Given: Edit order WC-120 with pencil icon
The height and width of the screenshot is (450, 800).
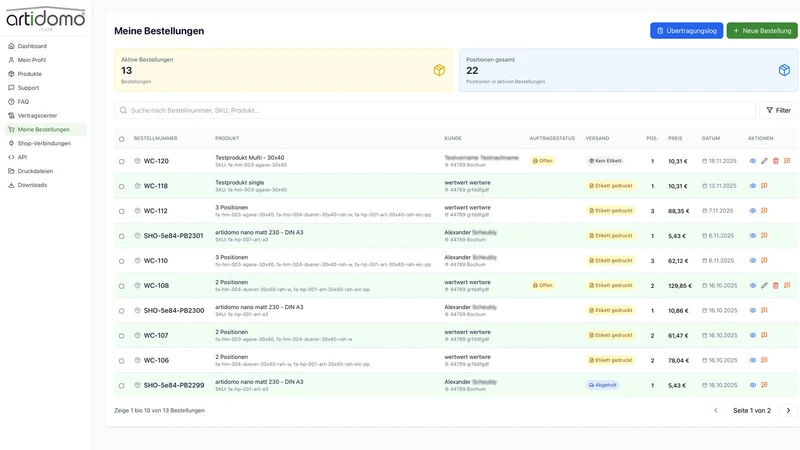Looking at the screenshot, I should click(x=764, y=161).
